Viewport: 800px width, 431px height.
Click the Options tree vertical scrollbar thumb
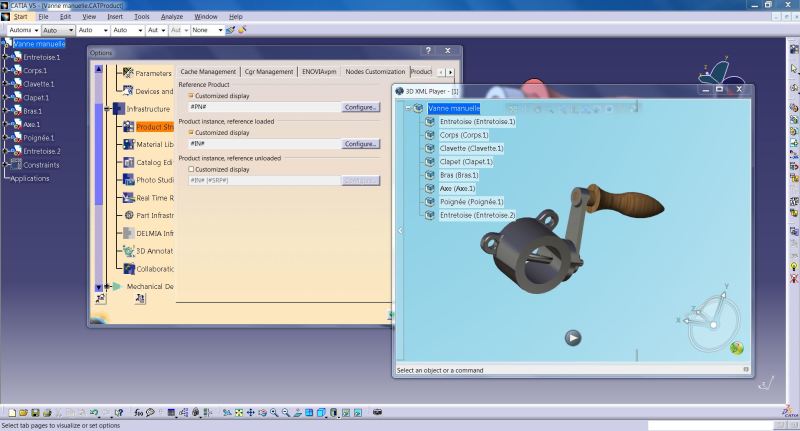point(99,153)
